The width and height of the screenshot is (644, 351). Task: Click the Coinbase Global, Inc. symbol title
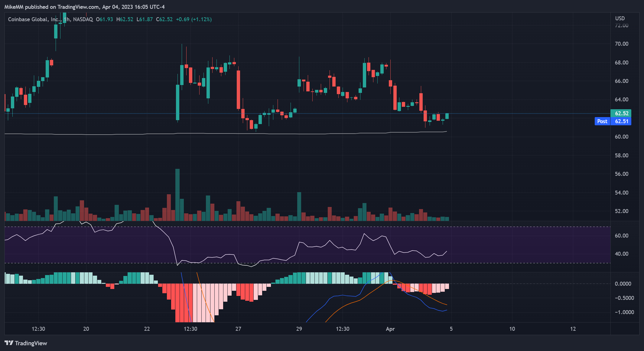(x=34, y=19)
